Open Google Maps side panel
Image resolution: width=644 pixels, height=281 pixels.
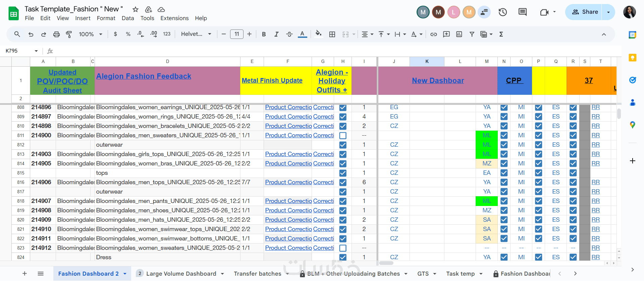tap(633, 125)
